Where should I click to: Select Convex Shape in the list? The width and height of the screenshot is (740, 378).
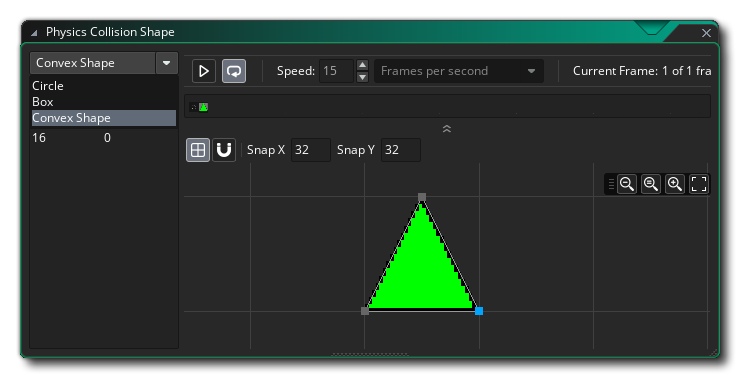pos(104,118)
